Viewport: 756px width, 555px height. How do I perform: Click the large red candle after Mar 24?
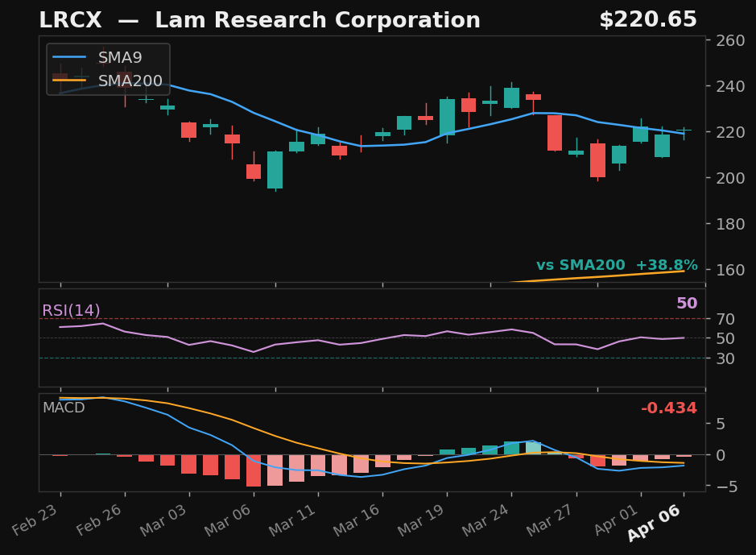click(x=555, y=133)
